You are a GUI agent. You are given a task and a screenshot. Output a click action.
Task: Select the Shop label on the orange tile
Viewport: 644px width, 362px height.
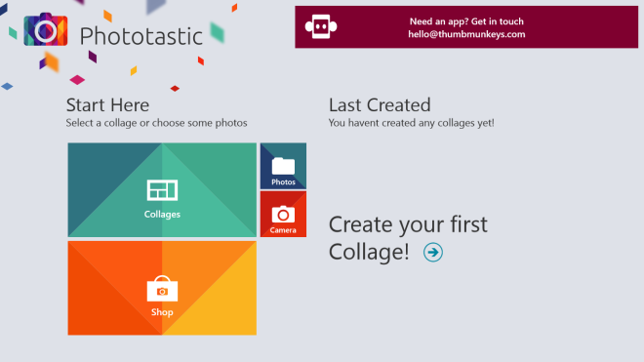pos(162,312)
